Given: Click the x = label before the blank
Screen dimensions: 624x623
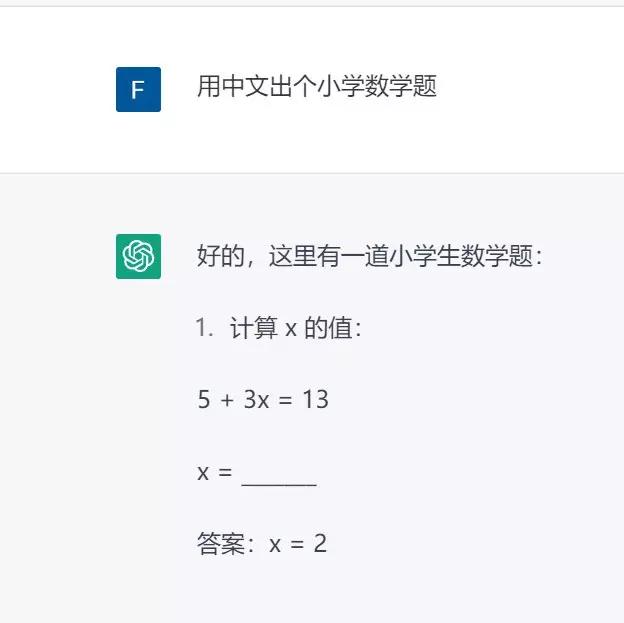Looking at the screenshot, I should [x=215, y=472].
